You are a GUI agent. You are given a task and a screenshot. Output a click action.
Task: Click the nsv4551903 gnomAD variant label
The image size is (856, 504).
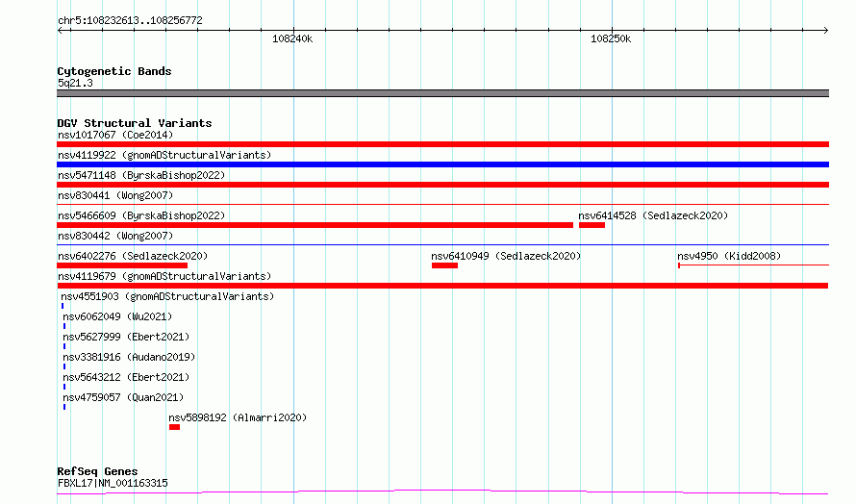tap(167, 296)
